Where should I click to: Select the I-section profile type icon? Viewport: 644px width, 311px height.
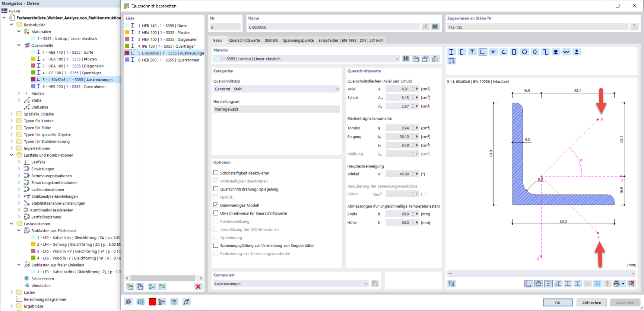pos(451,52)
